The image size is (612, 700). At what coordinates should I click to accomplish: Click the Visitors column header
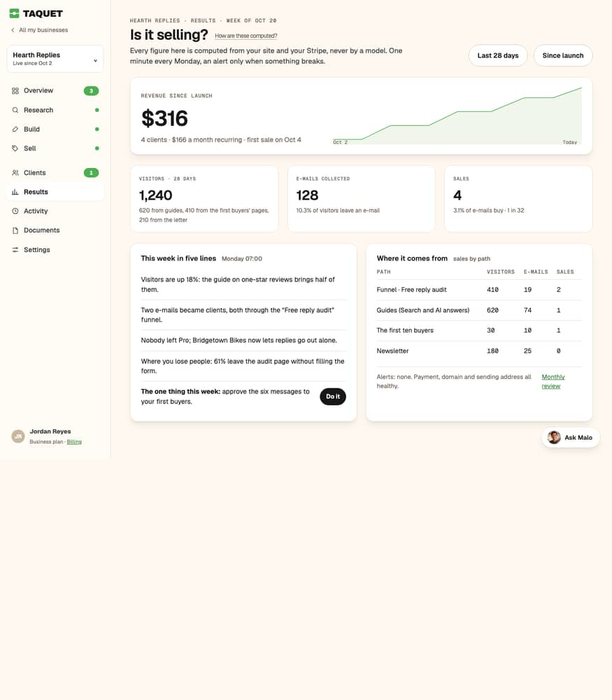click(501, 272)
